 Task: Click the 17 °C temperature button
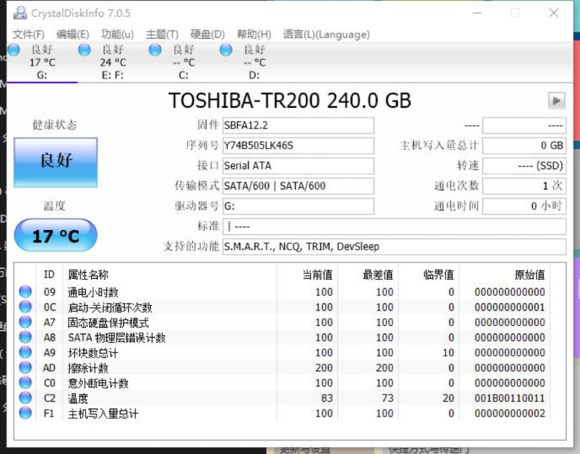(56, 235)
